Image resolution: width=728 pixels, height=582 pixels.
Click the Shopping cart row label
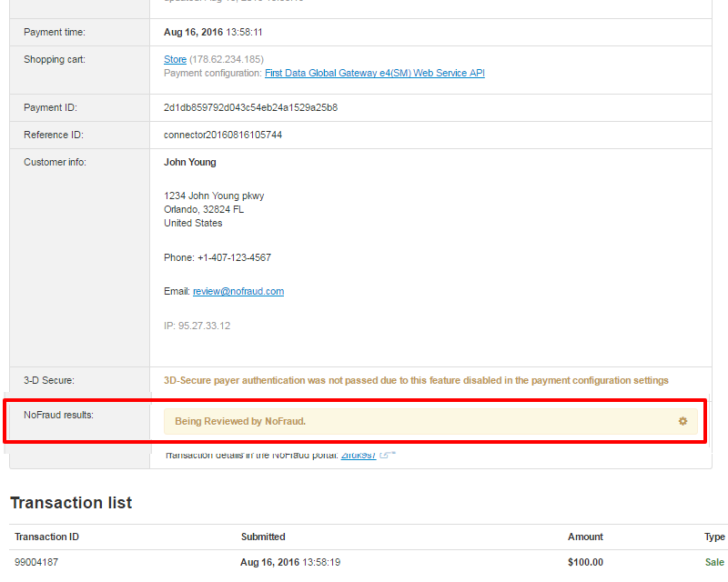(x=55, y=59)
